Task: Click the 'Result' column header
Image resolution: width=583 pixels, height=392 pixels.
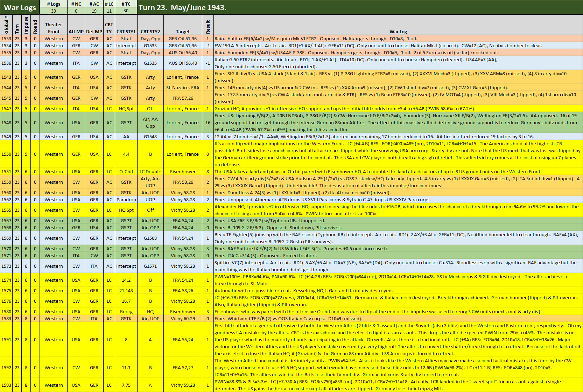Action: click(208, 24)
